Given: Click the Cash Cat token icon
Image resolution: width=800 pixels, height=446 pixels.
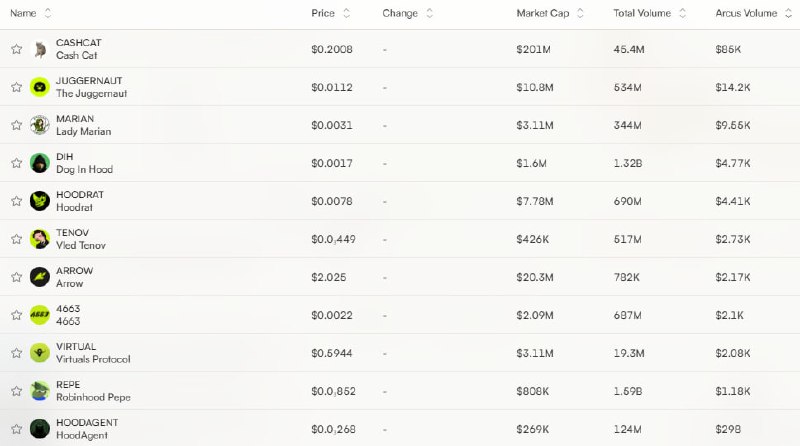Looking at the screenshot, I should point(40,49).
